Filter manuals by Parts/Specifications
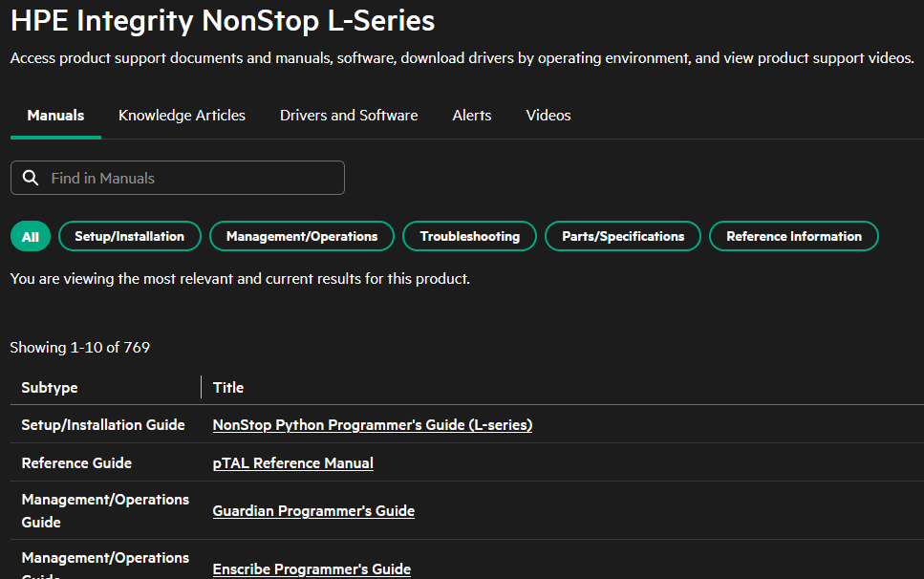Image resolution: width=924 pixels, height=579 pixels. click(x=623, y=236)
